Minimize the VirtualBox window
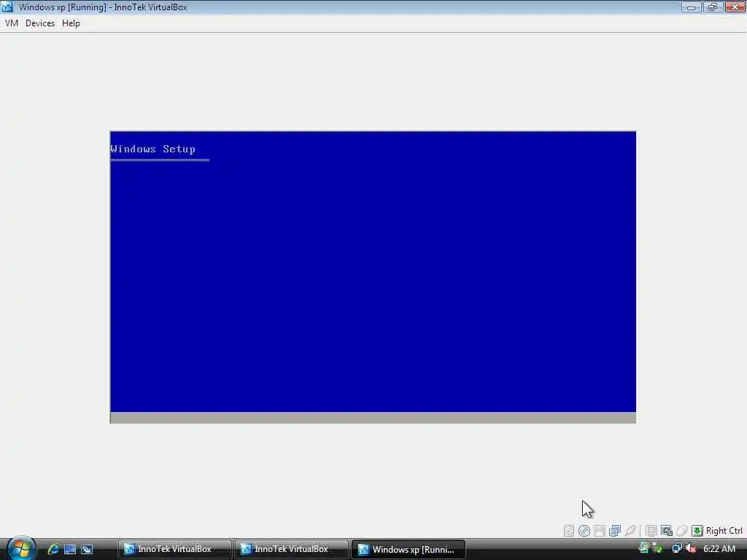Viewport: 747px width, 560px height. [692, 7]
